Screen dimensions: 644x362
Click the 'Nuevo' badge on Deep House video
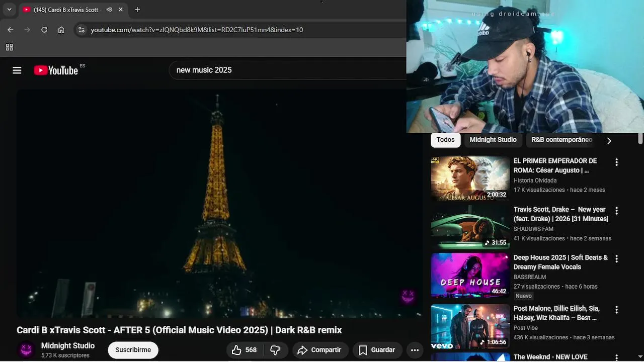pyautogui.click(x=523, y=296)
